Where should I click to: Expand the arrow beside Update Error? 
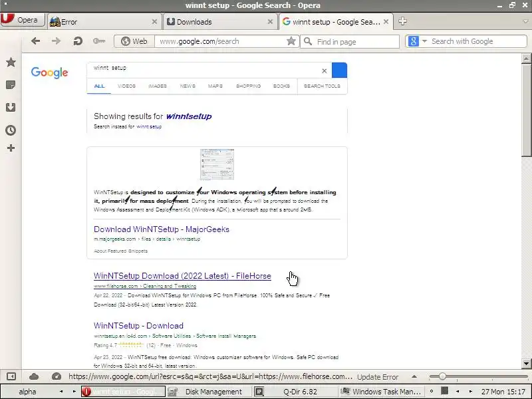(x=414, y=376)
